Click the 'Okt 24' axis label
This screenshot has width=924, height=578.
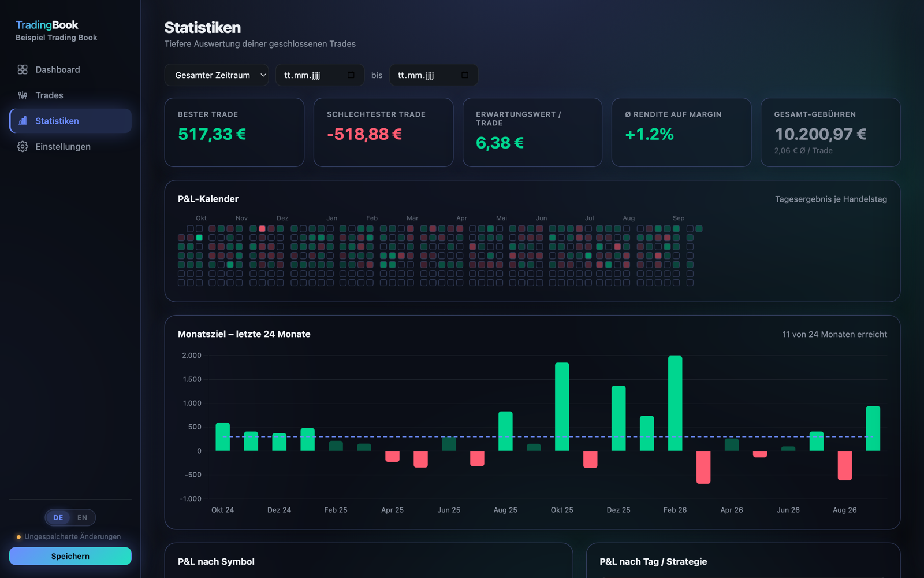click(223, 510)
